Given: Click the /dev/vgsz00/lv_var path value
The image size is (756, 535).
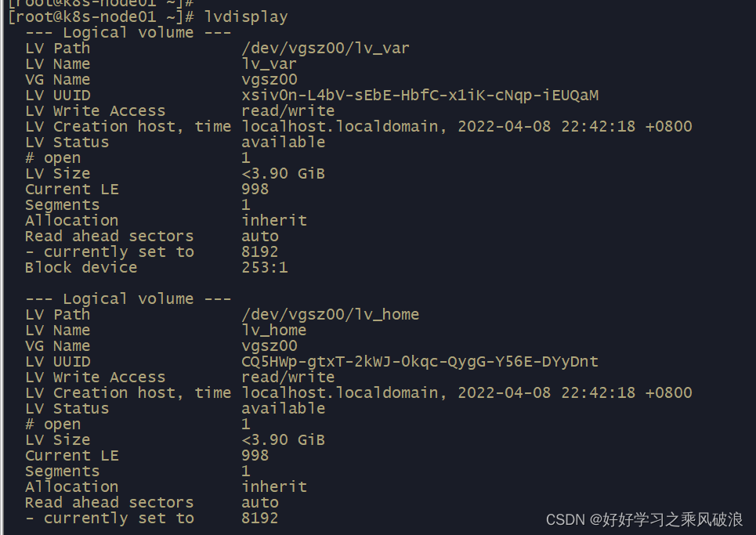Looking at the screenshot, I should [x=325, y=49].
